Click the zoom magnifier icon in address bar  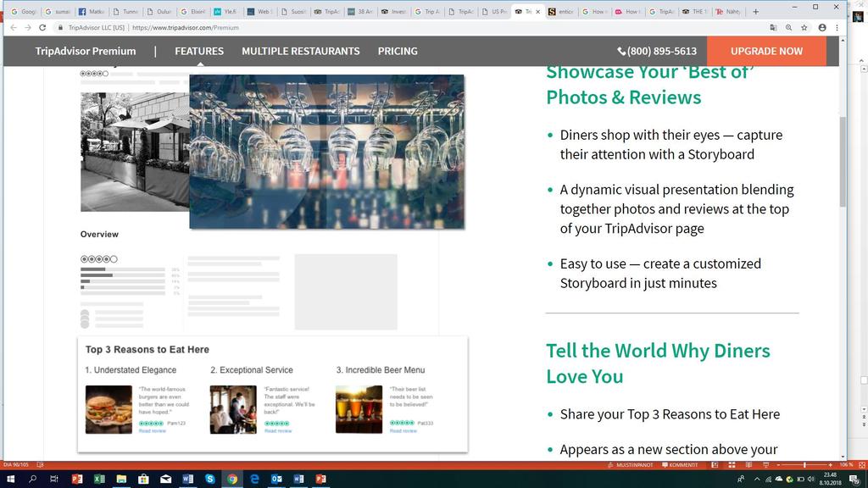point(788,27)
